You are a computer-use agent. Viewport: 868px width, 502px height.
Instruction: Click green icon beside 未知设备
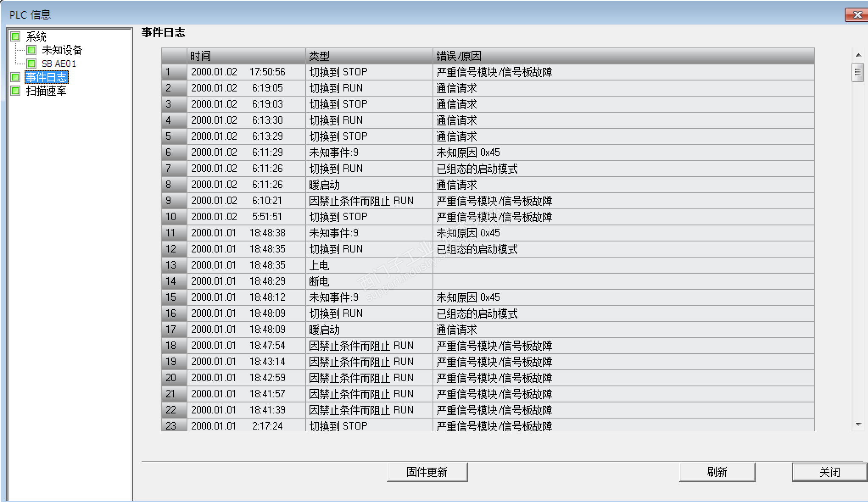tap(31, 50)
